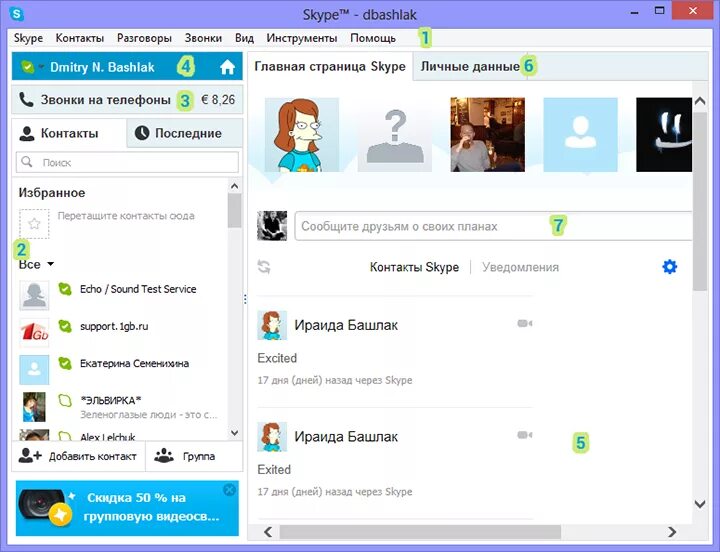Open the Вид menu
Screen dimensions: 720x552
pos(244,38)
